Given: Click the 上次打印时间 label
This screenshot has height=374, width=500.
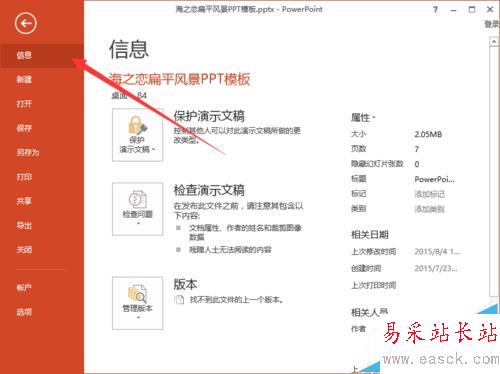Looking at the screenshot, I should click(x=374, y=285).
